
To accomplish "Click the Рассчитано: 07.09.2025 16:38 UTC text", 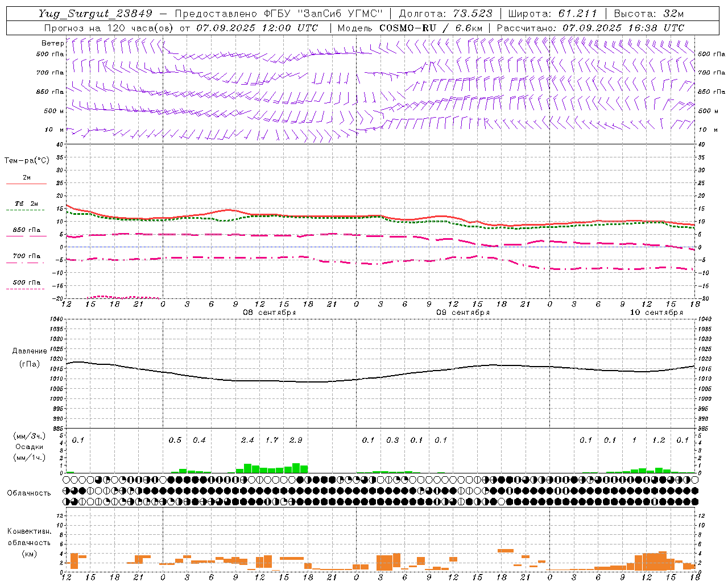I will (x=590, y=28).
